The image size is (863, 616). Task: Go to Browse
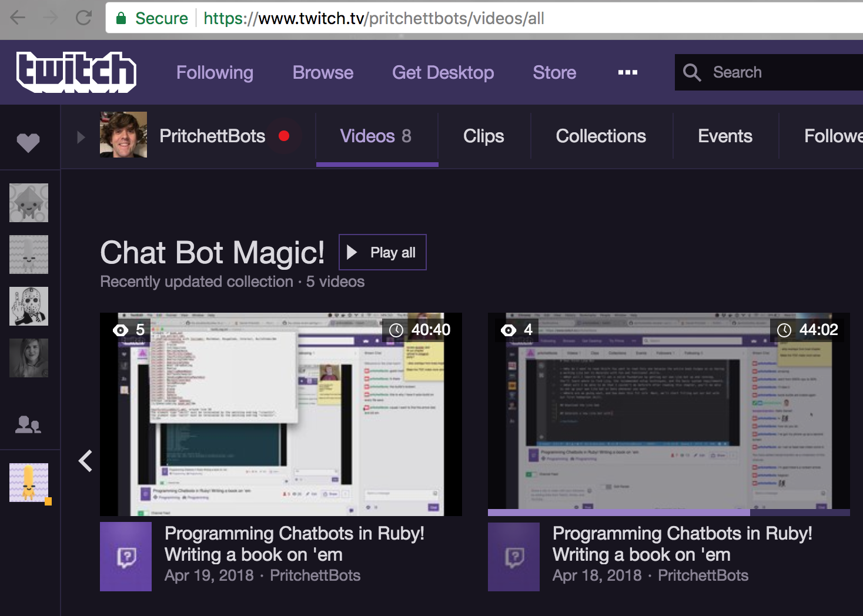click(x=323, y=72)
